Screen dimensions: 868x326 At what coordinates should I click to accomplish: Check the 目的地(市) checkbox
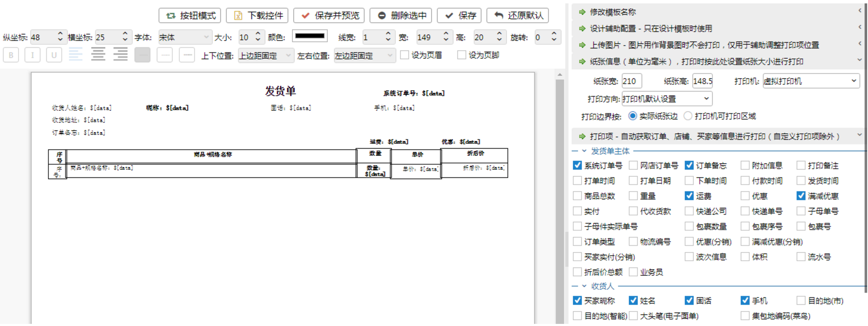click(x=801, y=301)
